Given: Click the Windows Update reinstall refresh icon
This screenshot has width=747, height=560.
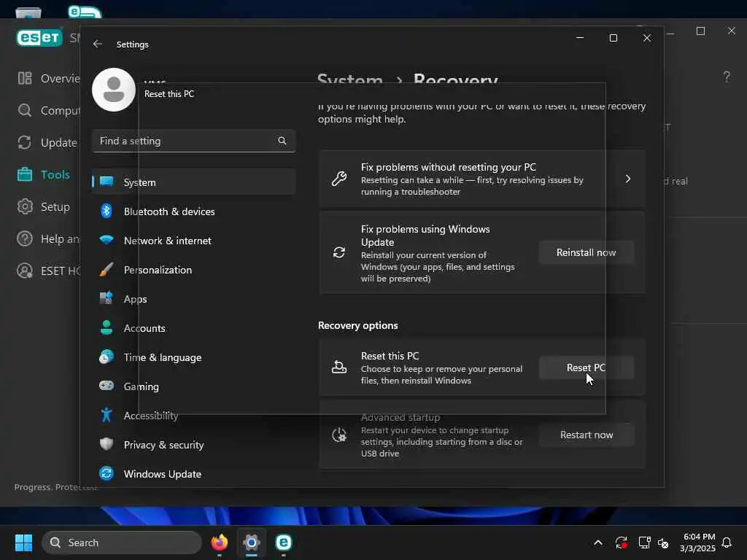Looking at the screenshot, I should coord(339,252).
